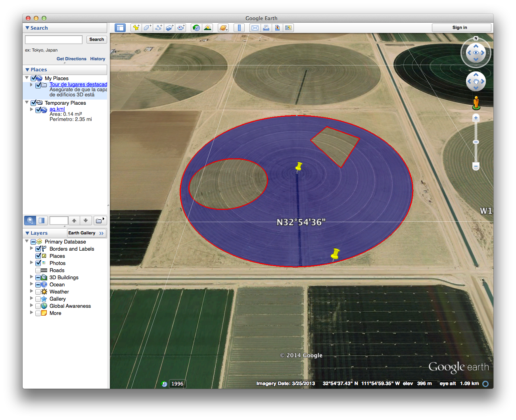This screenshot has height=420, width=516.
Task: Toggle sunlight across the landscape
Action: point(207,28)
